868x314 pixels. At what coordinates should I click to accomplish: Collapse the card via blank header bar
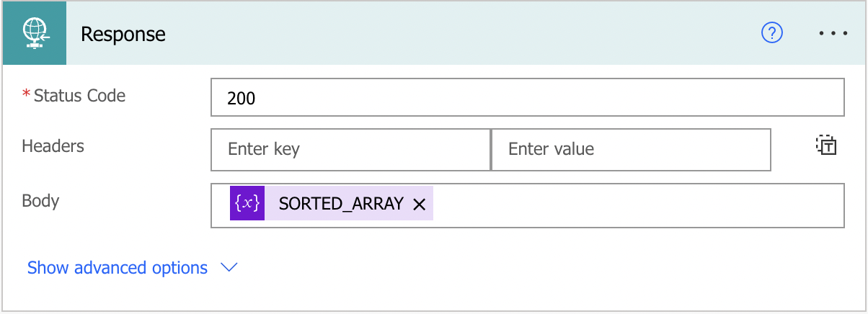pos(461,33)
